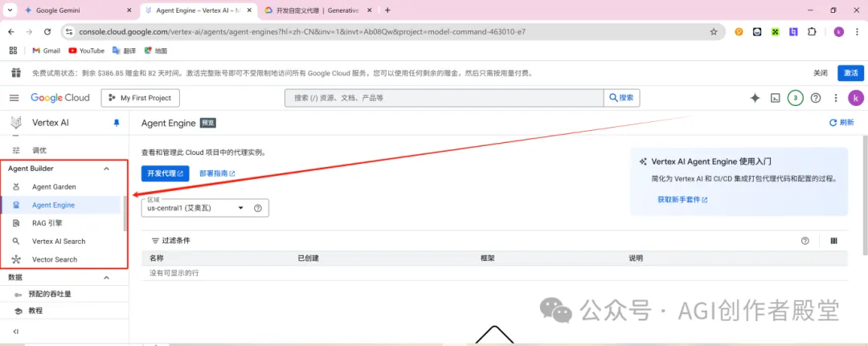Open table help icon beside column settings
The width and height of the screenshot is (868, 346).
pos(805,240)
